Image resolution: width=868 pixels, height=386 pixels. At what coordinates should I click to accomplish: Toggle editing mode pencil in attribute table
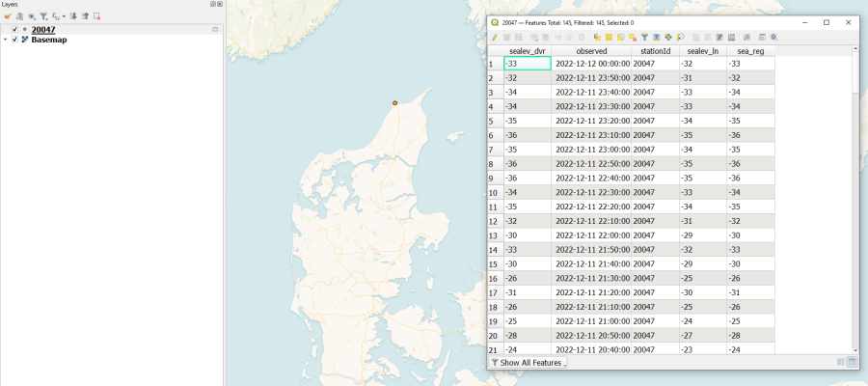[494, 37]
